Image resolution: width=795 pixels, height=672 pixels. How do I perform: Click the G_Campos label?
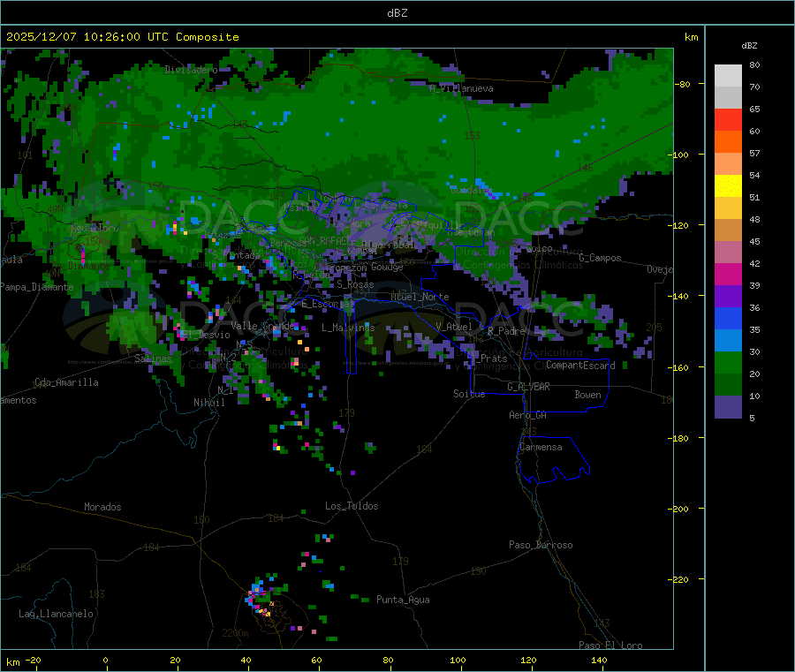point(600,258)
